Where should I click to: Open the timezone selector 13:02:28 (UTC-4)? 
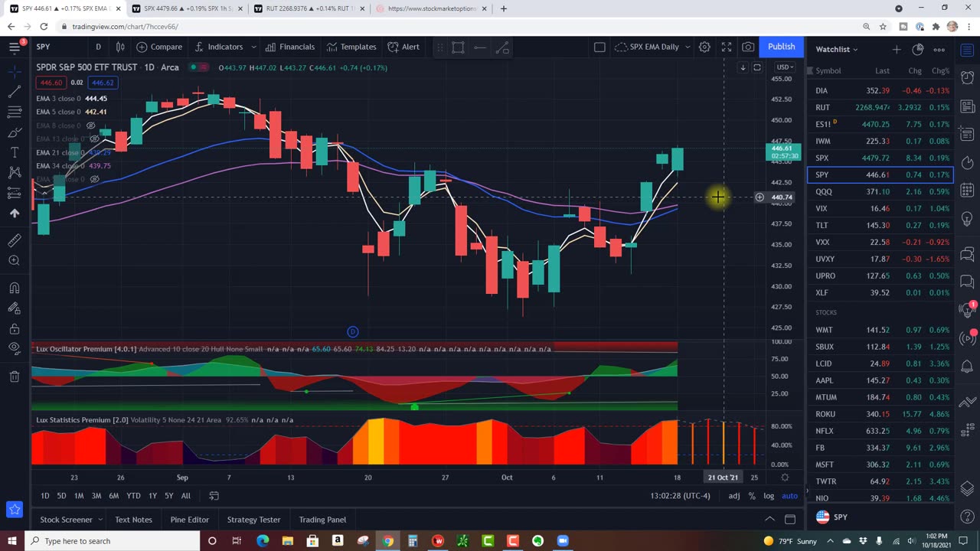pos(680,496)
